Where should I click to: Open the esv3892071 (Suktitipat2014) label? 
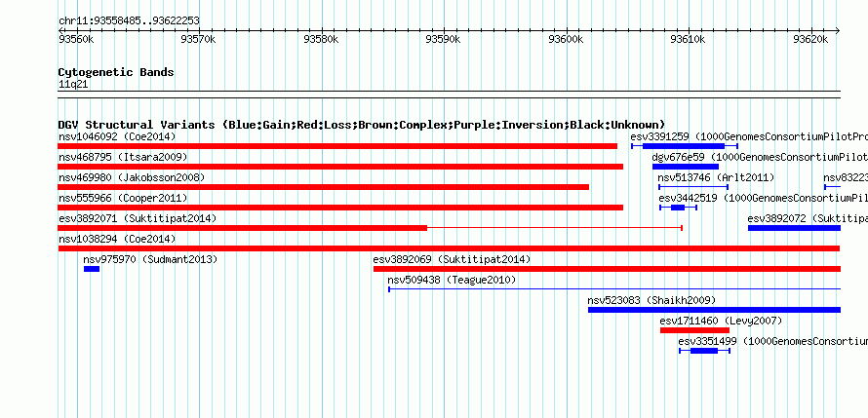pos(138,218)
